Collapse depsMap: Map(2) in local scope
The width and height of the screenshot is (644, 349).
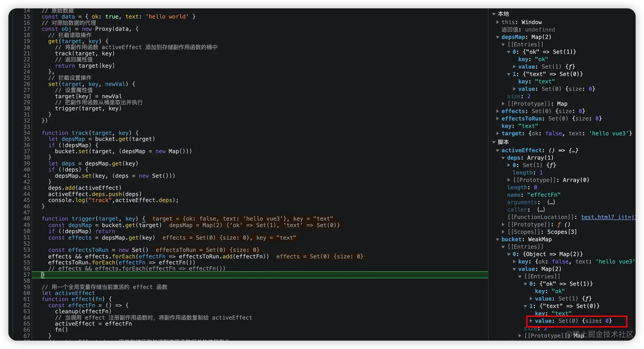497,37
